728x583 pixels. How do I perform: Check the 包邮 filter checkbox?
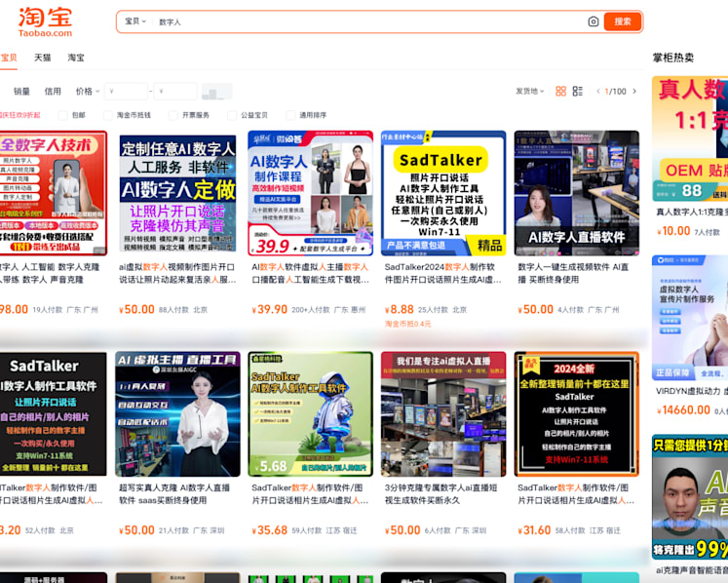pos(63,115)
